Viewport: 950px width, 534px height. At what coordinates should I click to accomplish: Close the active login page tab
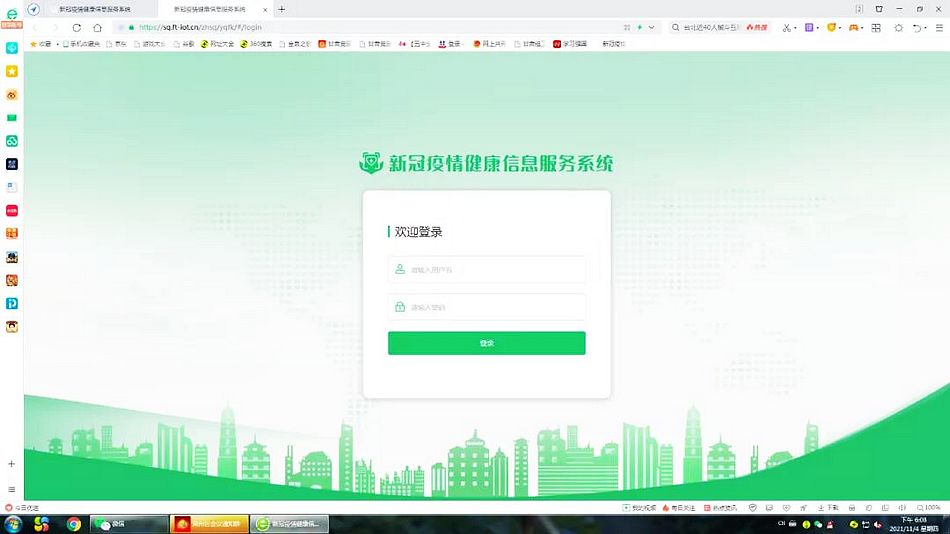[x=267, y=9]
